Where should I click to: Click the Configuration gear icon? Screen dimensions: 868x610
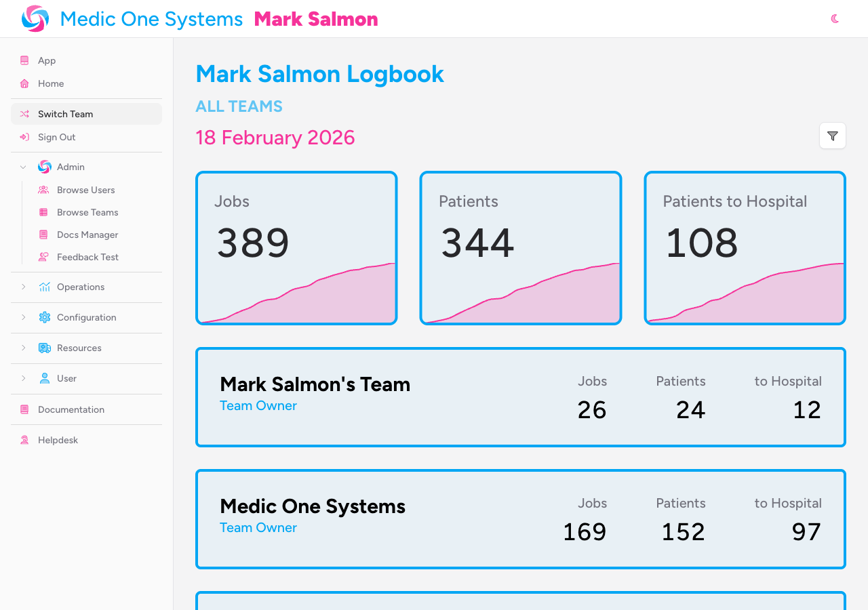[x=43, y=317]
